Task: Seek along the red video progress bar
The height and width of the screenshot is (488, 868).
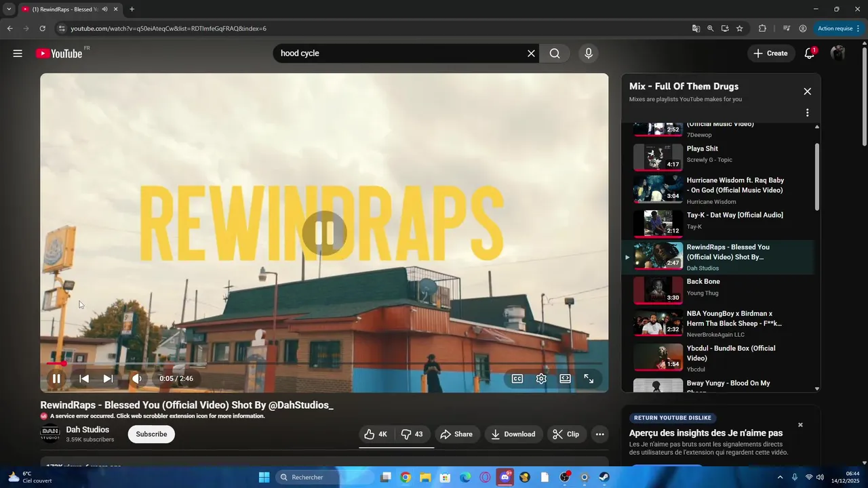Action: pos(324,364)
